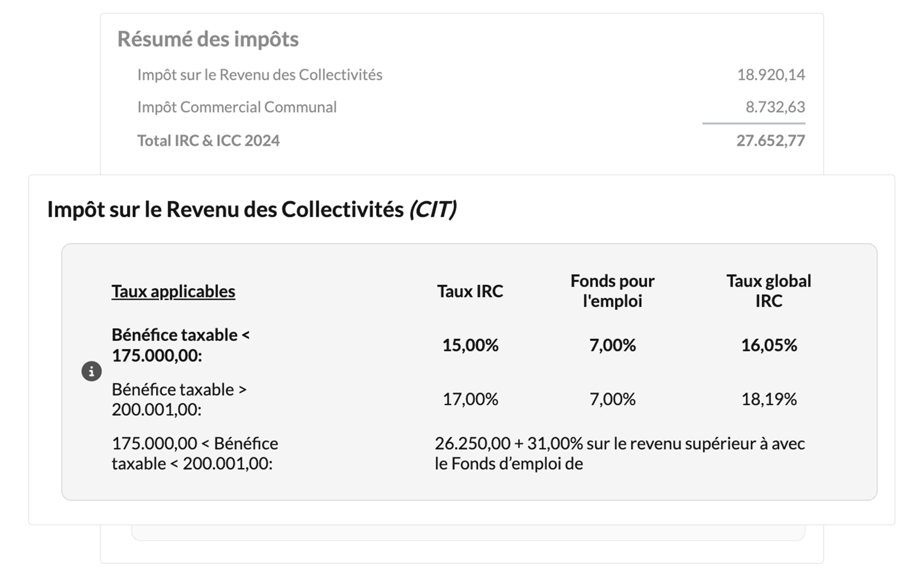
Task: Click the Impôt sur le Revenu des Collectivités (CIT) title
Action: [252, 210]
